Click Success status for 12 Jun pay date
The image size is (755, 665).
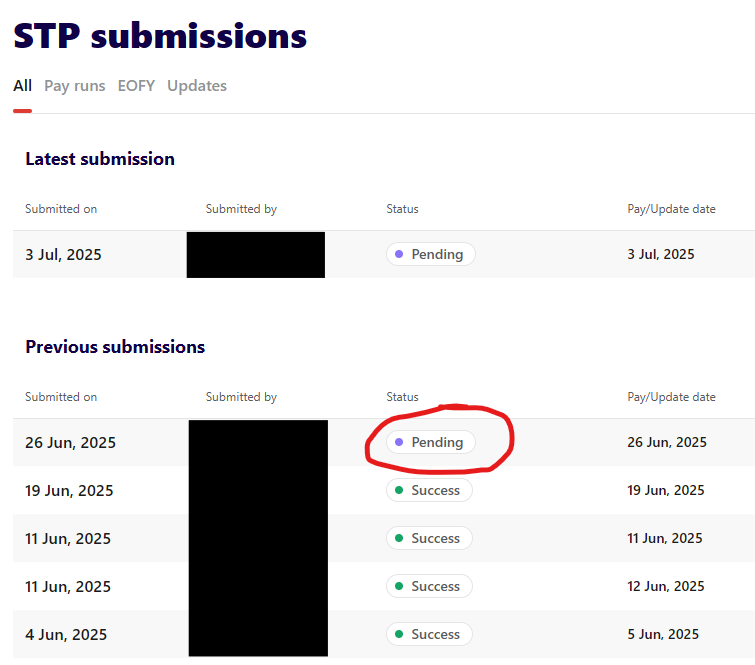click(x=429, y=586)
